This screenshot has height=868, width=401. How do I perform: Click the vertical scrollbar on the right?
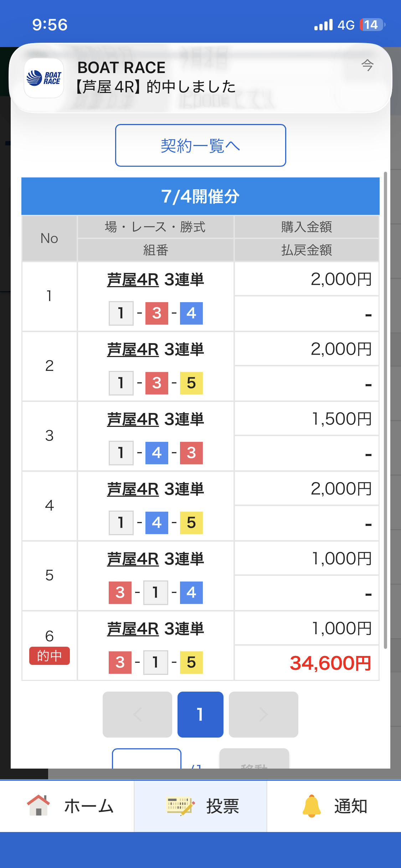point(385,410)
